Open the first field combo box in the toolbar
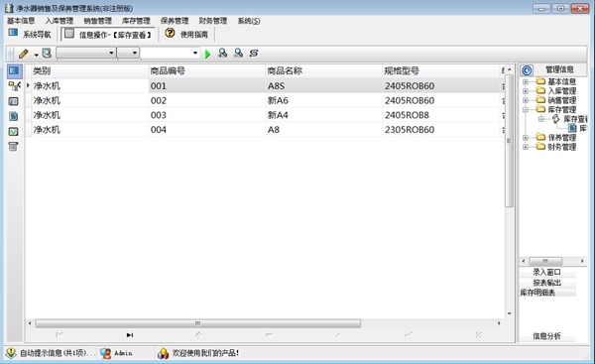 point(85,53)
